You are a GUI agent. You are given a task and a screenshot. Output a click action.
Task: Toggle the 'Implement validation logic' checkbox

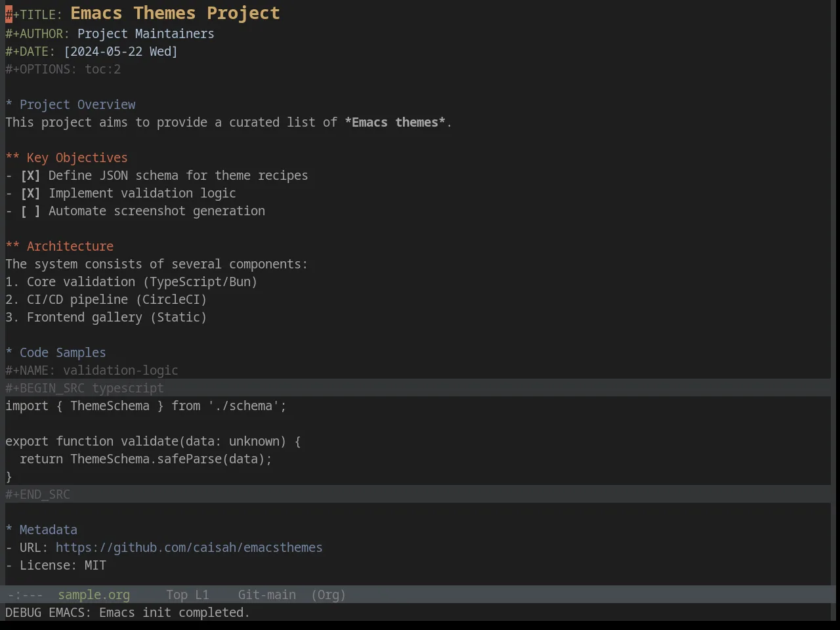[30, 194]
